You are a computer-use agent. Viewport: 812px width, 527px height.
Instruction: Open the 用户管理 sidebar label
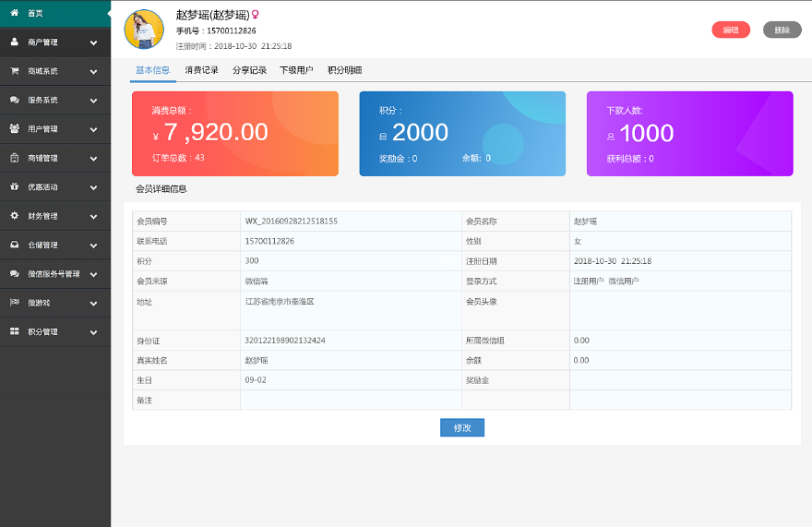[x=42, y=129]
